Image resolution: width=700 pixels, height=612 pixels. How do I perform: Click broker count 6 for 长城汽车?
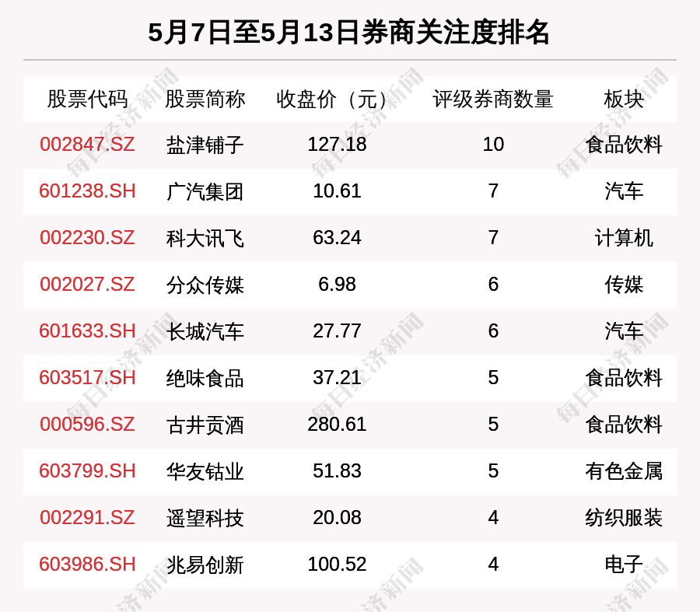coord(493,331)
